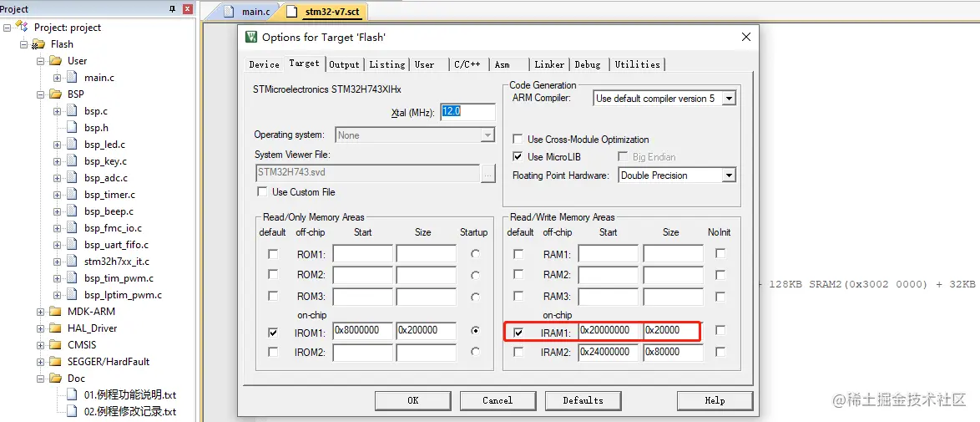980x422 pixels.
Task: Click the bsp_key.c file icon
Action: (x=73, y=161)
